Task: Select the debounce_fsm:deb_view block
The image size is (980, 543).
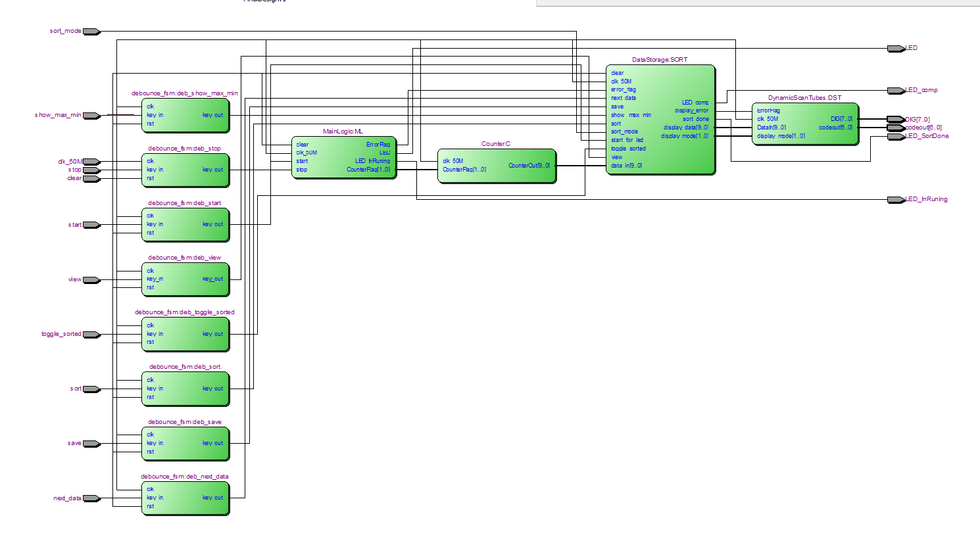Action: point(185,279)
